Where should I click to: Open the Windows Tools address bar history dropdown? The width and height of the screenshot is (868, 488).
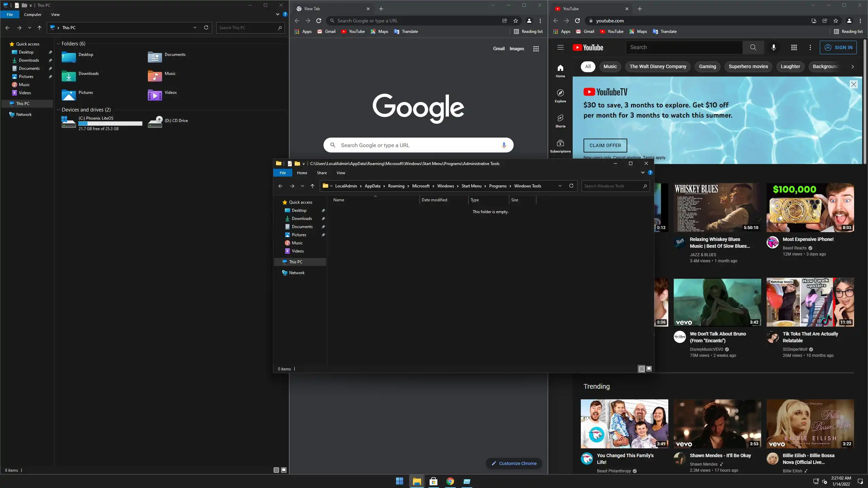560,186
